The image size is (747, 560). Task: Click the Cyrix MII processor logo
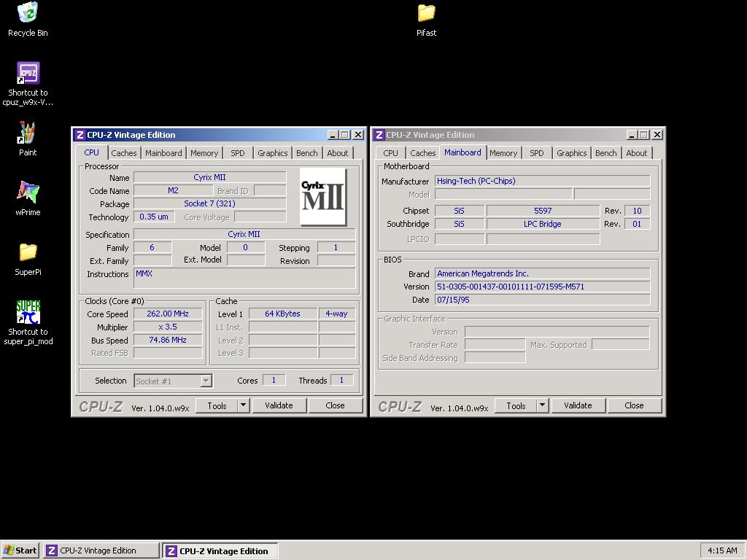323,197
